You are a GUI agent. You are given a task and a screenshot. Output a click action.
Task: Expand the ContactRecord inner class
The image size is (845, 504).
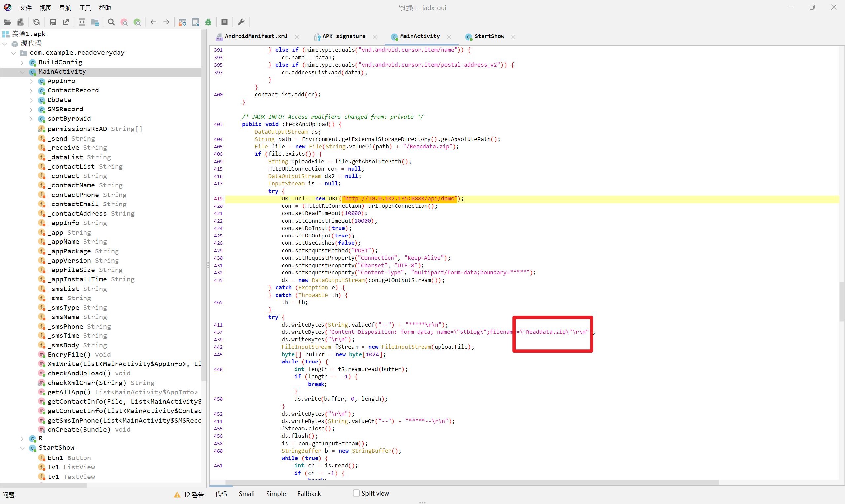pyautogui.click(x=31, y=91)
